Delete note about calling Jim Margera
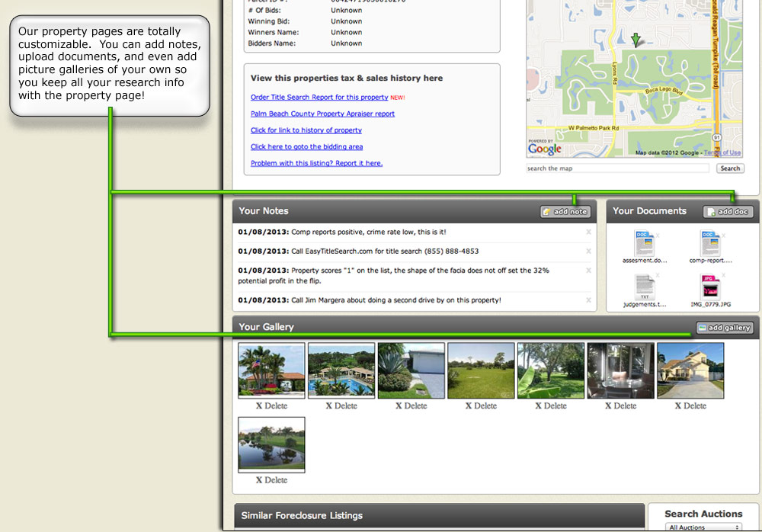This screenshot has height=532, width=762. point(588,300)
